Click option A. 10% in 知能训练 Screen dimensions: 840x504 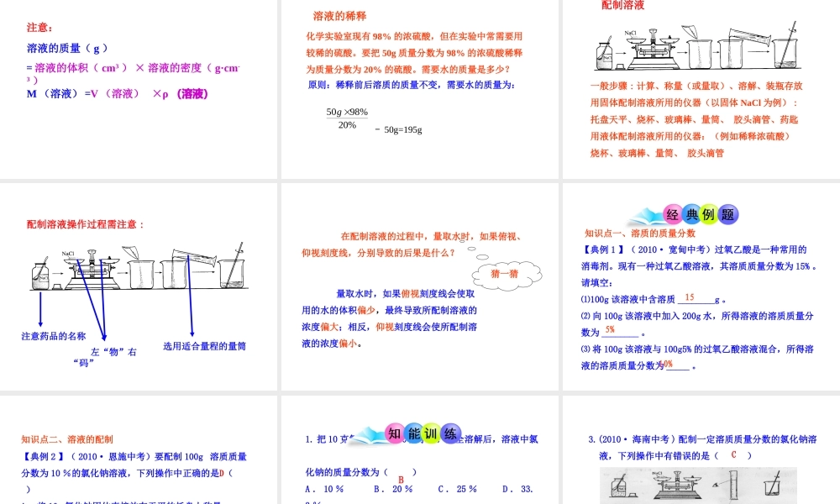[324, 489]
